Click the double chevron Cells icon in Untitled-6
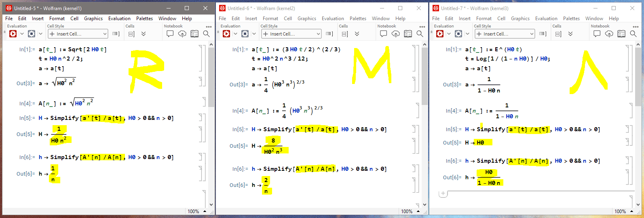Image resolution: width=644 pixels, height=218 pixels. 357,34
